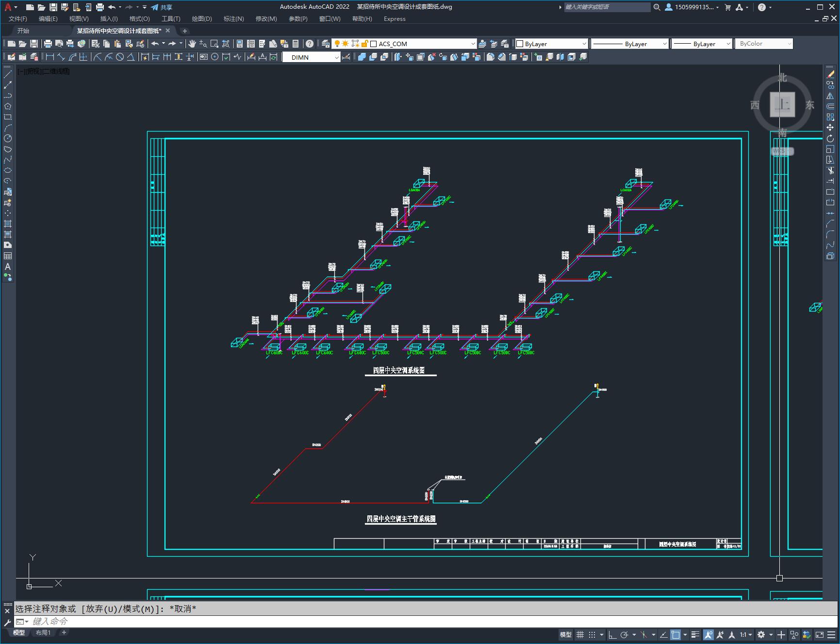Viewport: 840px width, 644px height.
Task: Switch to the 布局1 layout tab
Action: 43,632
